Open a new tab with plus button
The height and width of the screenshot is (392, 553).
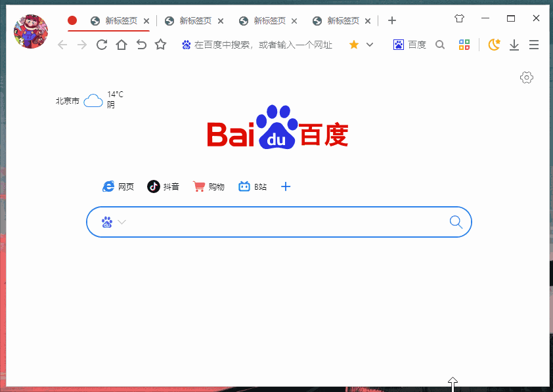tap(391, 20)
